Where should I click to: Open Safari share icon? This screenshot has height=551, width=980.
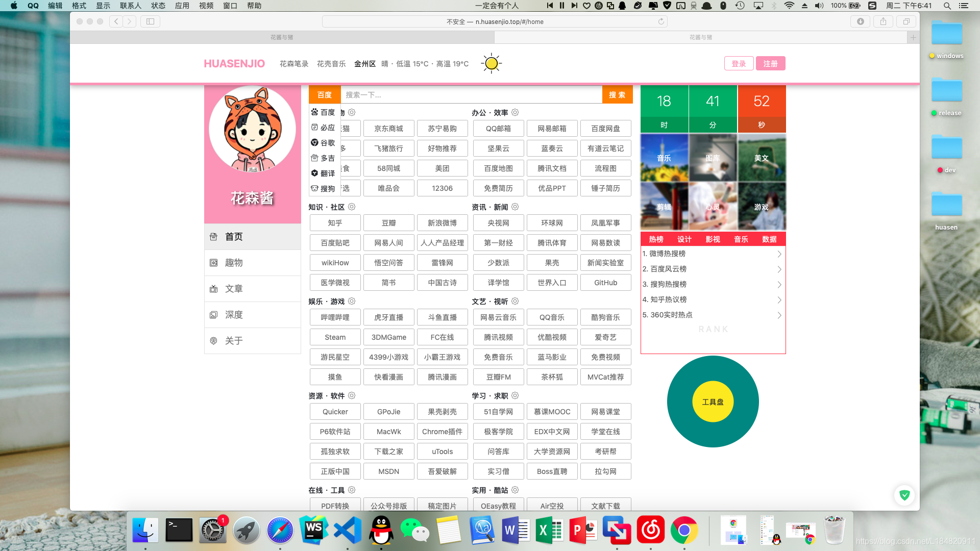click(x=883, y=21)
